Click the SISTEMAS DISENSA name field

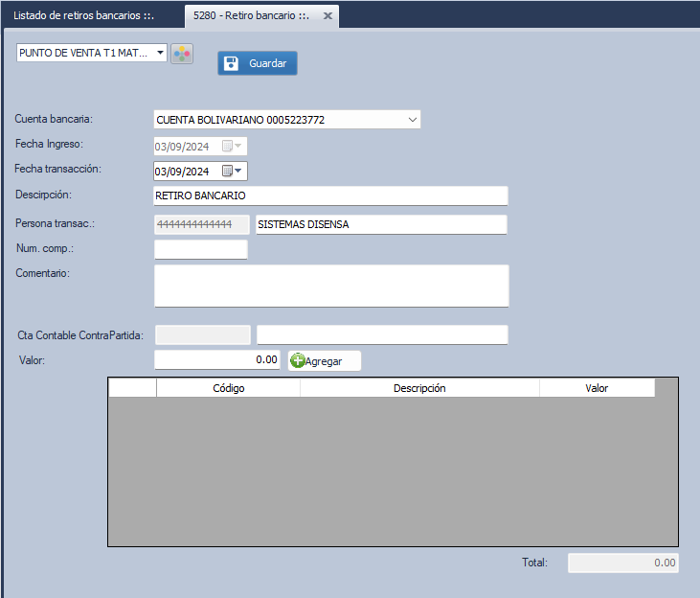click(380, 224)
